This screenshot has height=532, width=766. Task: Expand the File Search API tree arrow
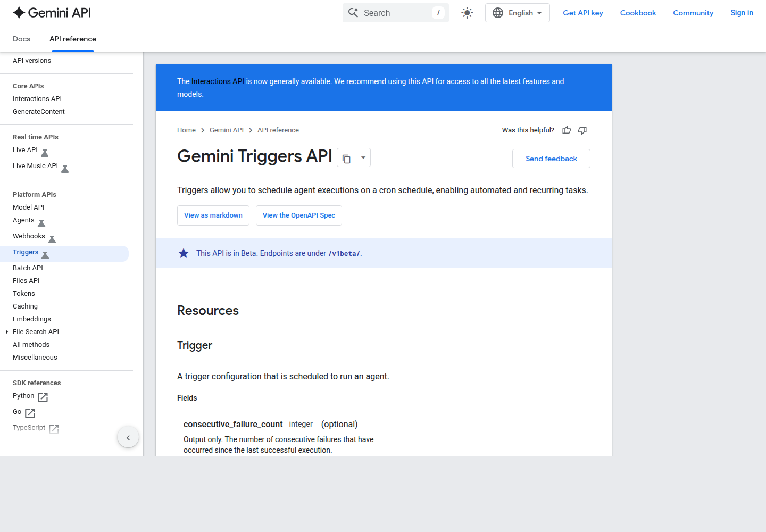pyautogui.click(x=7, y=332)
